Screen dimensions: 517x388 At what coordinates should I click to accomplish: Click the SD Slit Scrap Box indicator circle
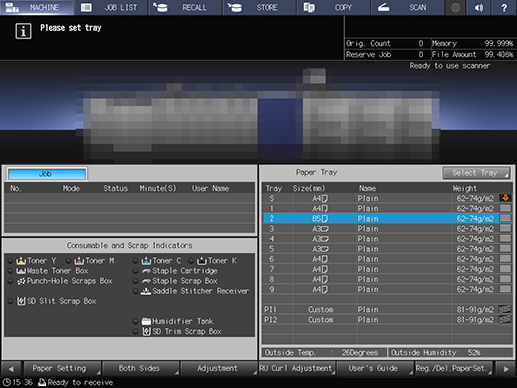11,301
